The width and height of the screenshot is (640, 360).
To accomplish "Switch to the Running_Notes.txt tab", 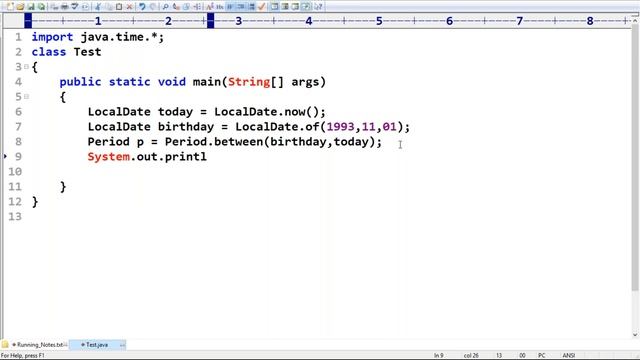I will click(40, 345).
